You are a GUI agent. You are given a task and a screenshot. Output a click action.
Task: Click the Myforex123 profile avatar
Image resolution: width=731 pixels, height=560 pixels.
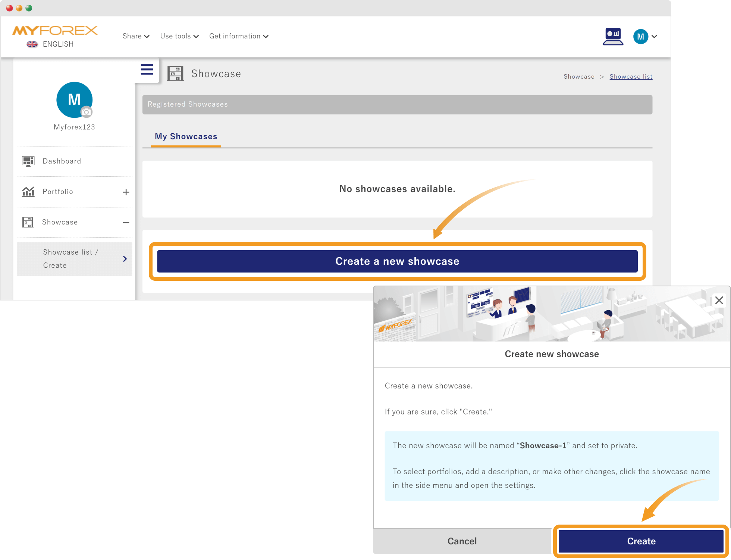(x=74, y=100)
